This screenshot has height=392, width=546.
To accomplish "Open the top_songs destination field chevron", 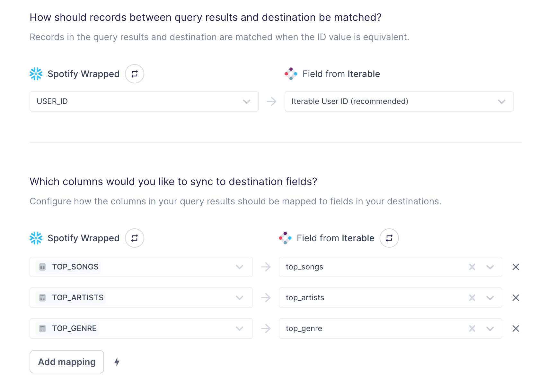I will click(490, 267).
